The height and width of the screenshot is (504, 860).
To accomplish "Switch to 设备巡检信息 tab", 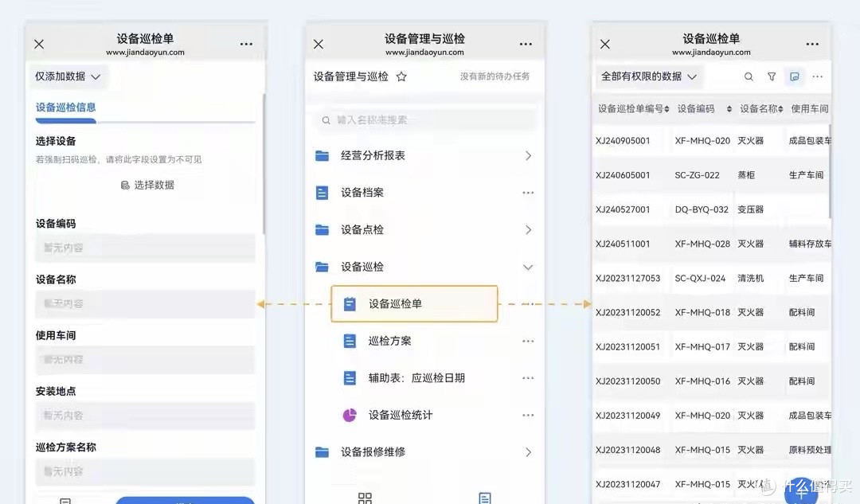I will [66, 107].
